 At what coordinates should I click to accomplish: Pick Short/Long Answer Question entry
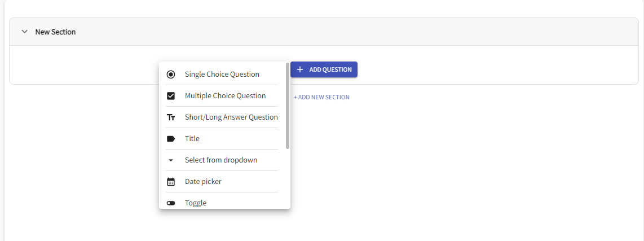pos(222,117)
